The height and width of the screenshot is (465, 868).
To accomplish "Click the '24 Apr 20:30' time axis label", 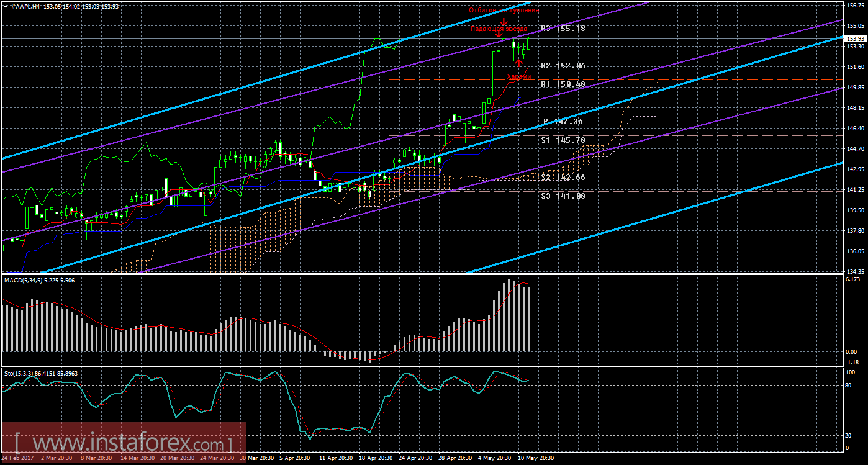I will tap(415, 459).
